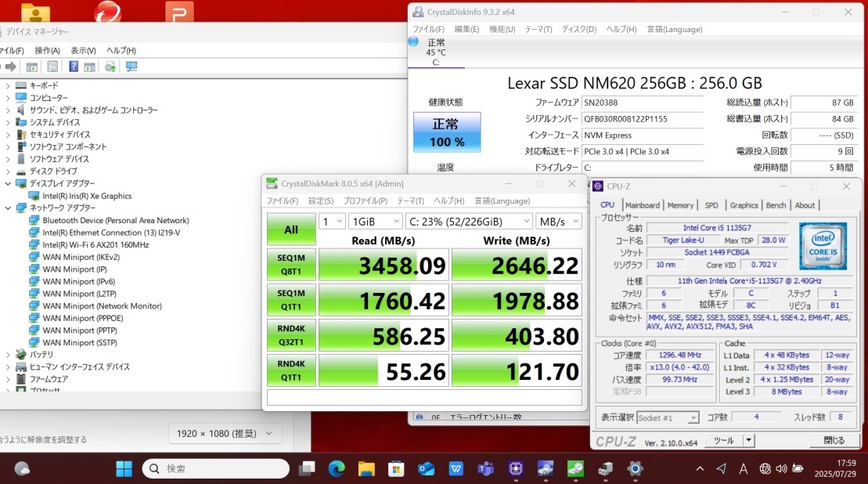Screen dimensions: 868x484
Task: Click the ツール button in CPU-Z
Action: 723,440
